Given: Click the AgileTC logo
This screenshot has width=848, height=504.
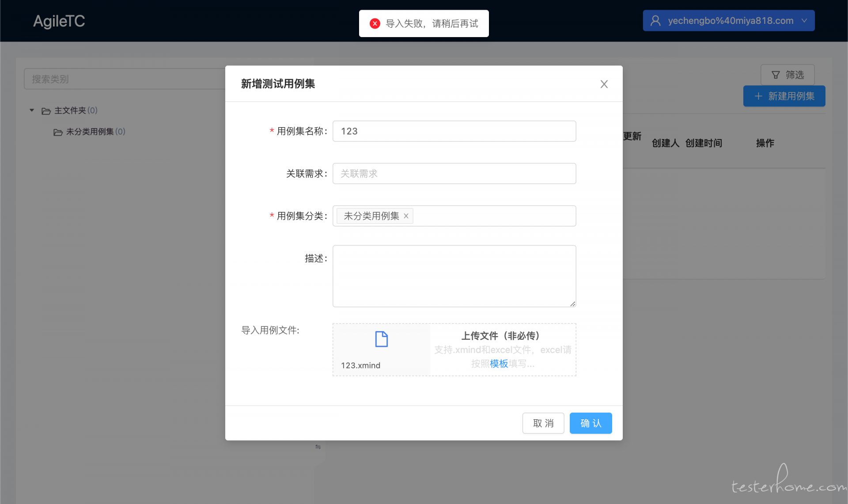Looking at the screenshot, I should coord(59,21).
